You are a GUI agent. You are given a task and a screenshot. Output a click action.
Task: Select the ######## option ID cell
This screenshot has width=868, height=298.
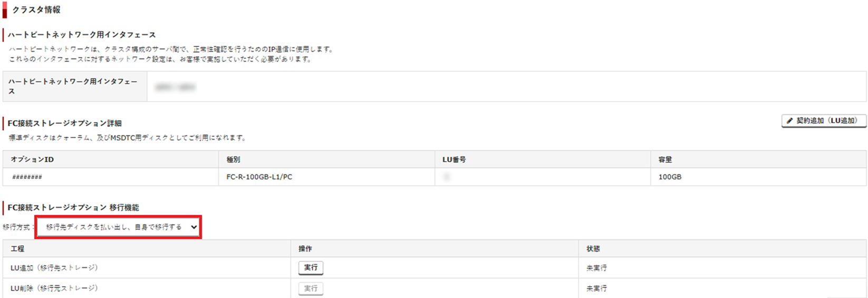(x=27, y=177)
